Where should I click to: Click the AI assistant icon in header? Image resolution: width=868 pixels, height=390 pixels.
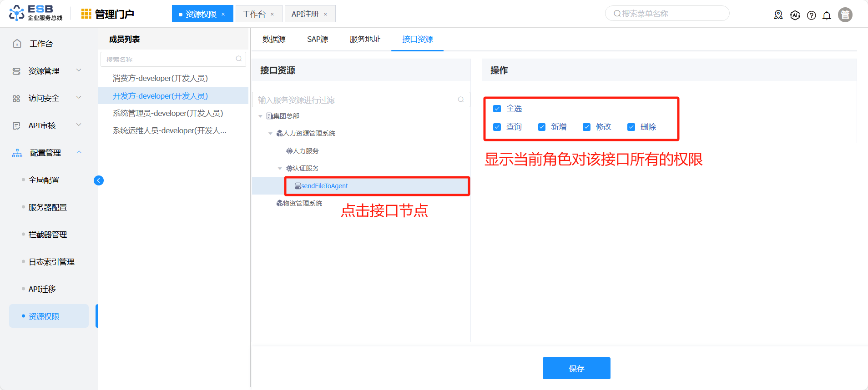[795, 15]
